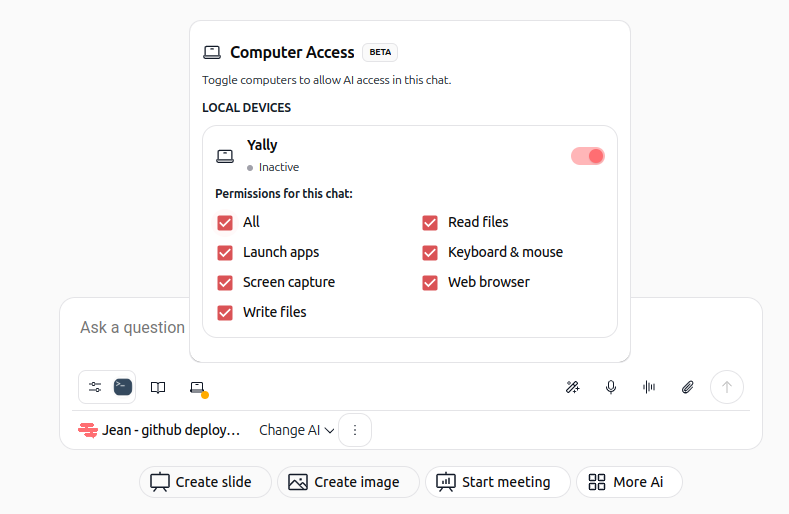Click the paperclip attach icon

[688, 387]
